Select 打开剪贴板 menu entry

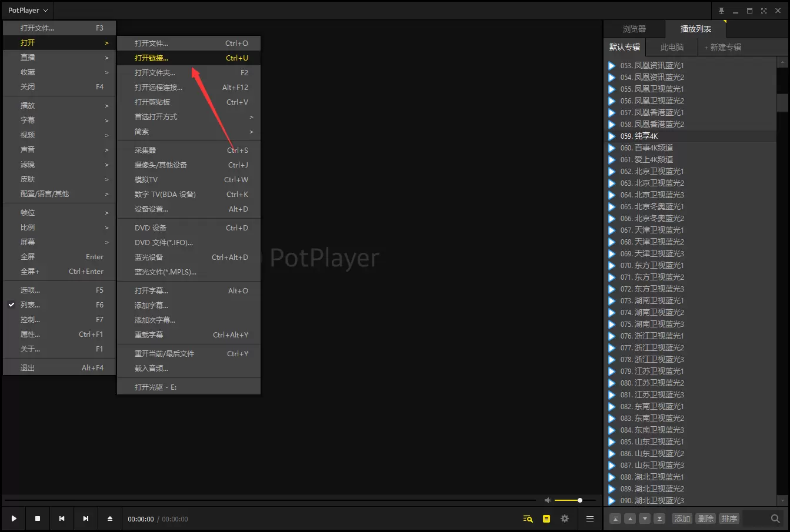[189, 102]
